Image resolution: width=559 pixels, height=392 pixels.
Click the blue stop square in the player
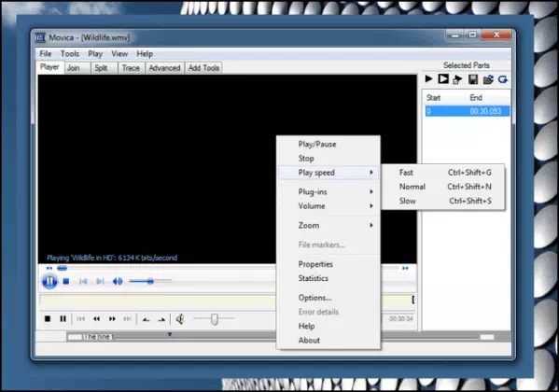66,282
